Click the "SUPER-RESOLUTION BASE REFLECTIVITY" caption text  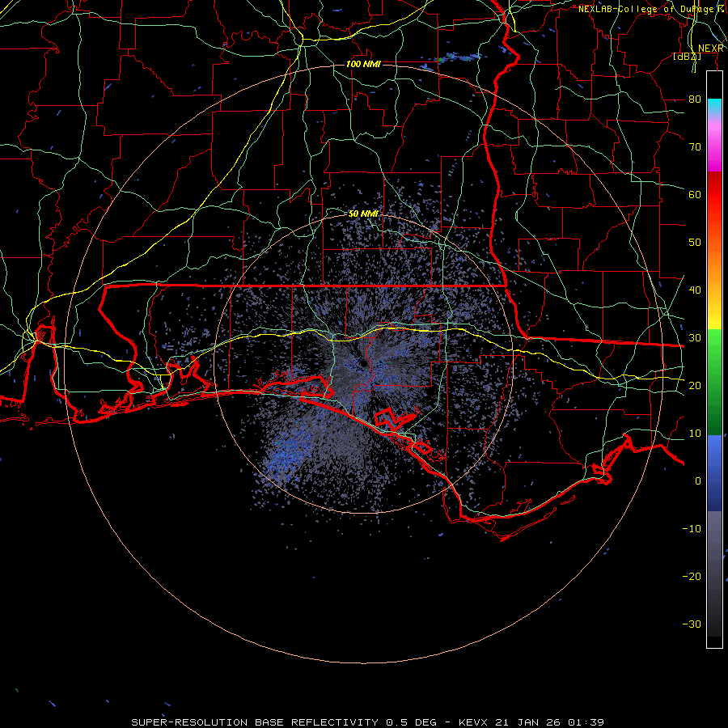point(255,722)
